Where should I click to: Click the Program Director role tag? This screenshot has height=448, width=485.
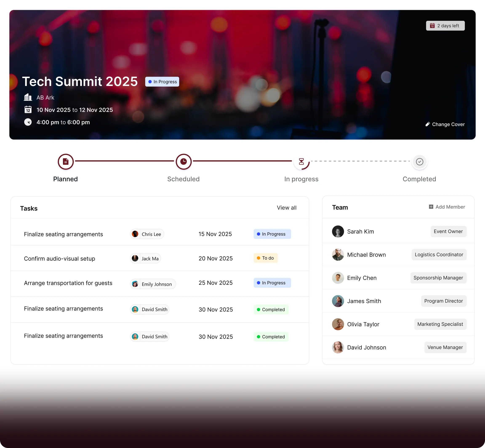pyautogui.click(x=444, y=301)
